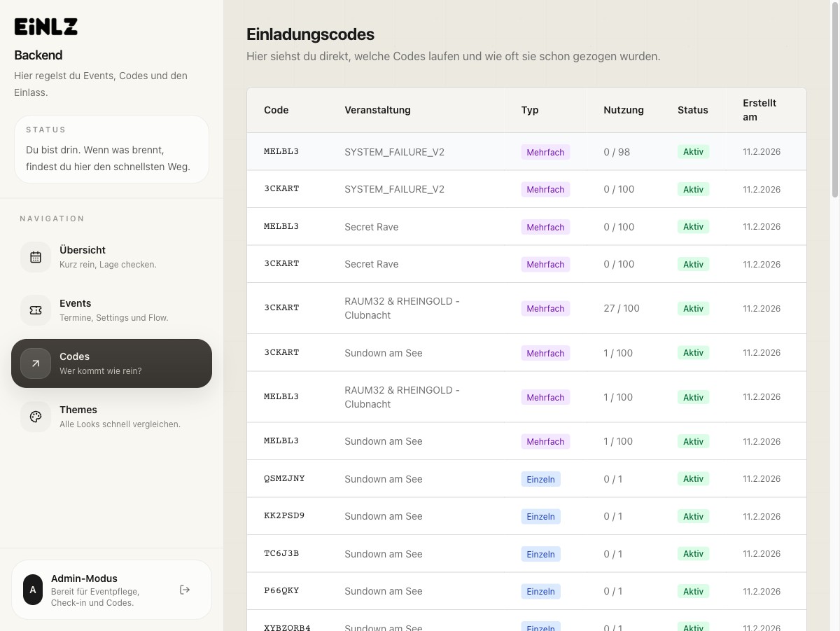
Task: Open the Sundown am See veranstaltung
Action: 383,352
